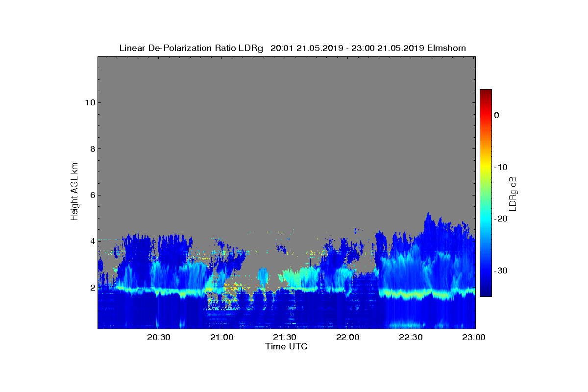Click the height tick label 2

[x=92, y=287]
